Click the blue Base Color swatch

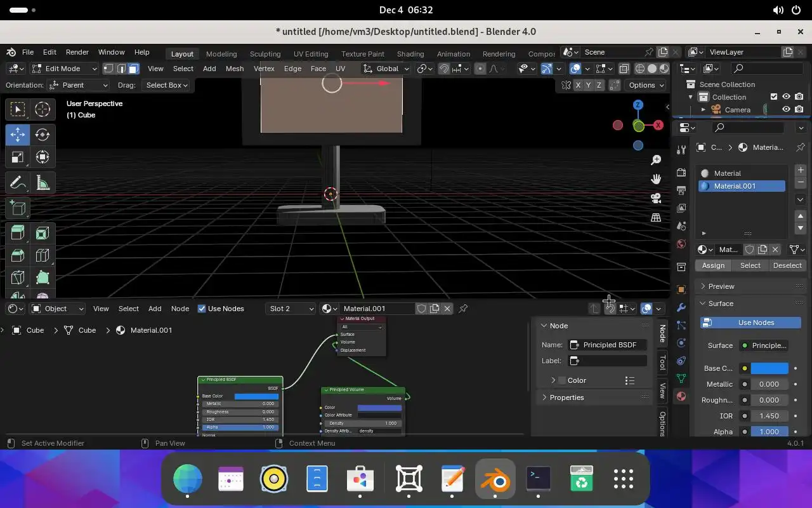769,368
